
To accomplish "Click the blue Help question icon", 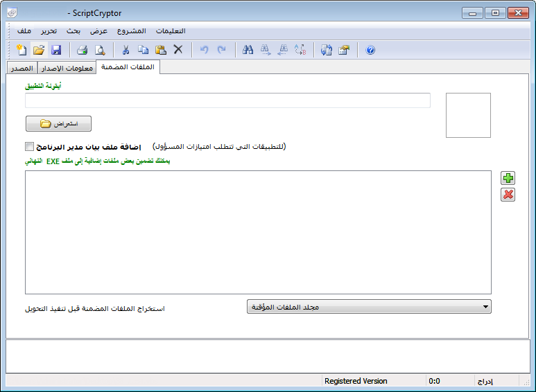I will click(370, 50).
